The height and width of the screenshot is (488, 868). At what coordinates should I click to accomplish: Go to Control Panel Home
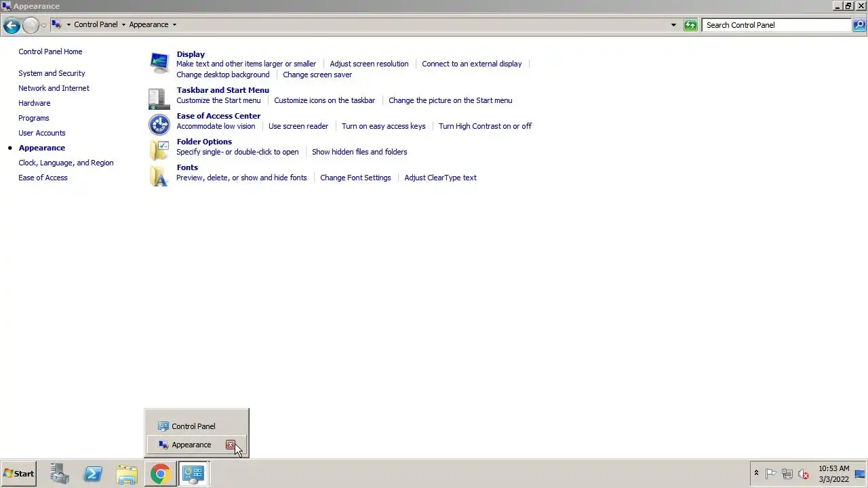(x=50, y=52)
